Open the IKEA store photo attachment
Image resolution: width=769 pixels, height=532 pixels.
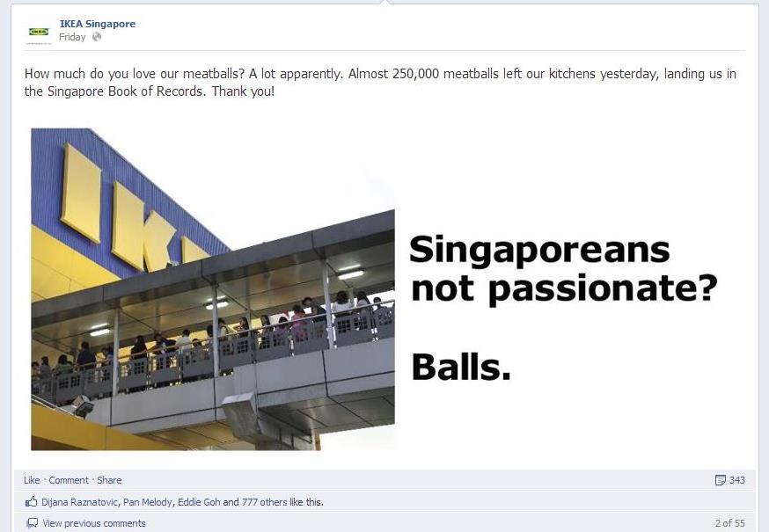(x=213, y=289)
